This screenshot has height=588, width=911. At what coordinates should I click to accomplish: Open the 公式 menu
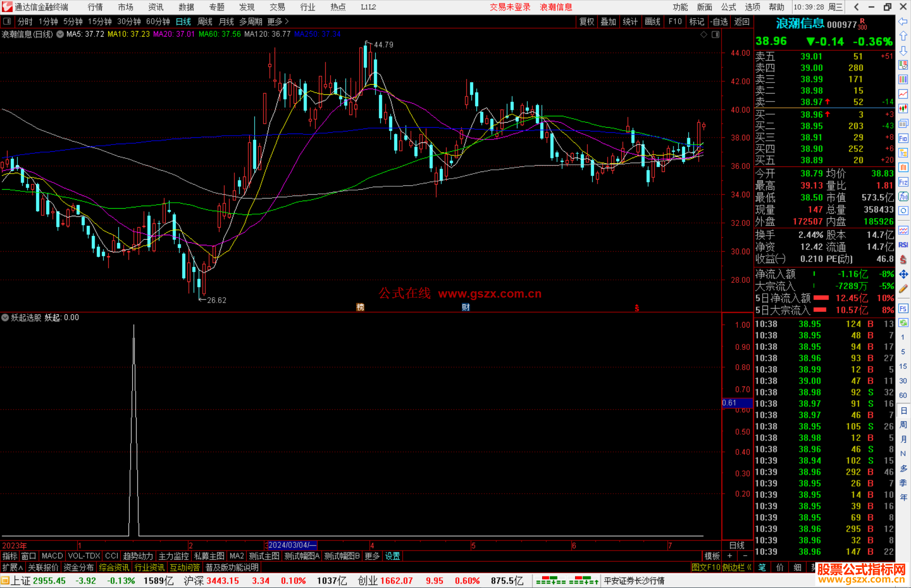[728, 7]
